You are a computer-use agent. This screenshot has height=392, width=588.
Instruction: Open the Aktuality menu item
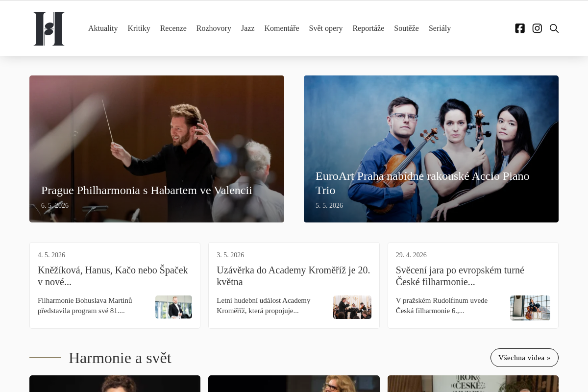tap(103, 28)
